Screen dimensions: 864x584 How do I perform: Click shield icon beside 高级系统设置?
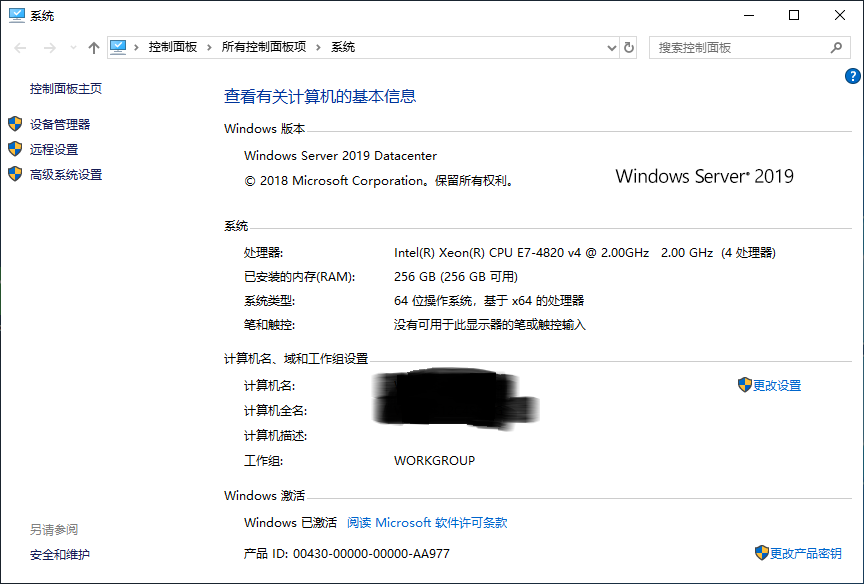[15, 174]
